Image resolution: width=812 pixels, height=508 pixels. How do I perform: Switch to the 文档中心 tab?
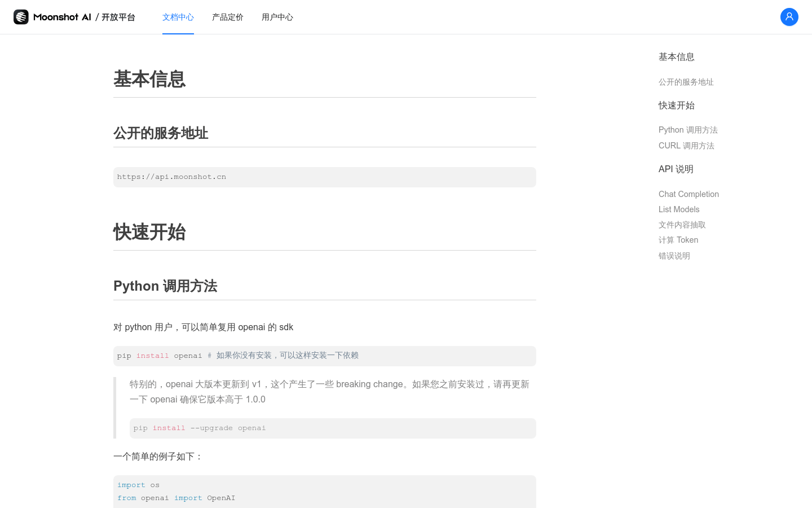click(x=178, y=17)
